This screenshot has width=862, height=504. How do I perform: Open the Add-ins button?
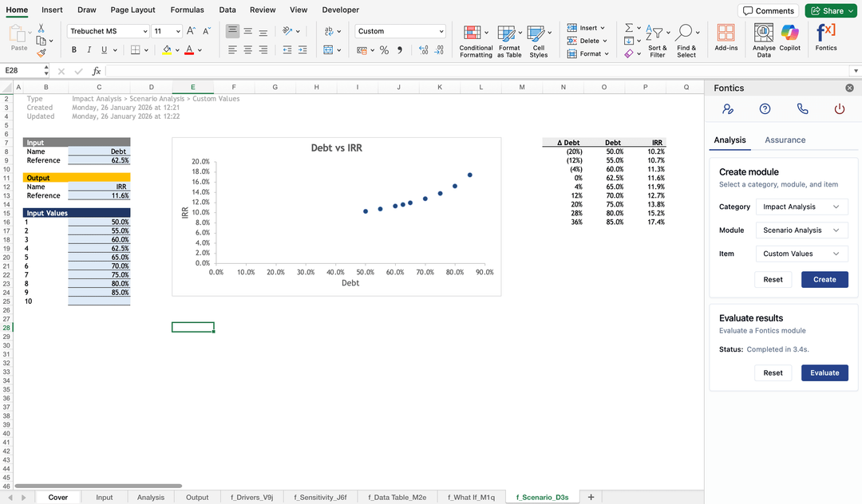(x=726, y=37)
